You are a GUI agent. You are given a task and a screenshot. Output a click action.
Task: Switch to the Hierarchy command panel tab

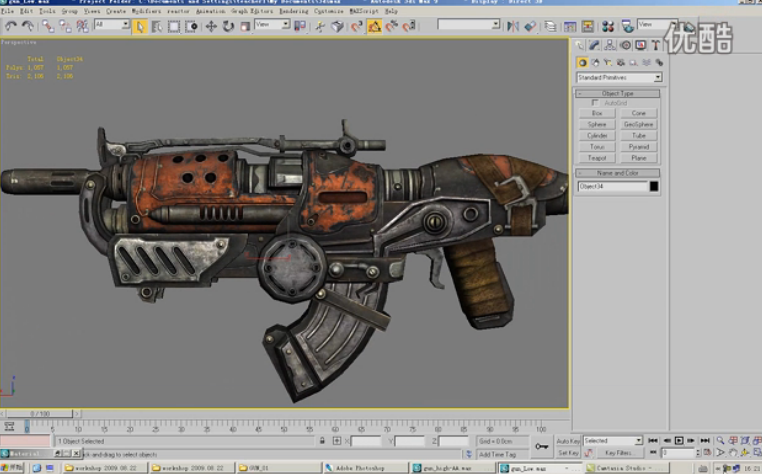tap(610, 45)
